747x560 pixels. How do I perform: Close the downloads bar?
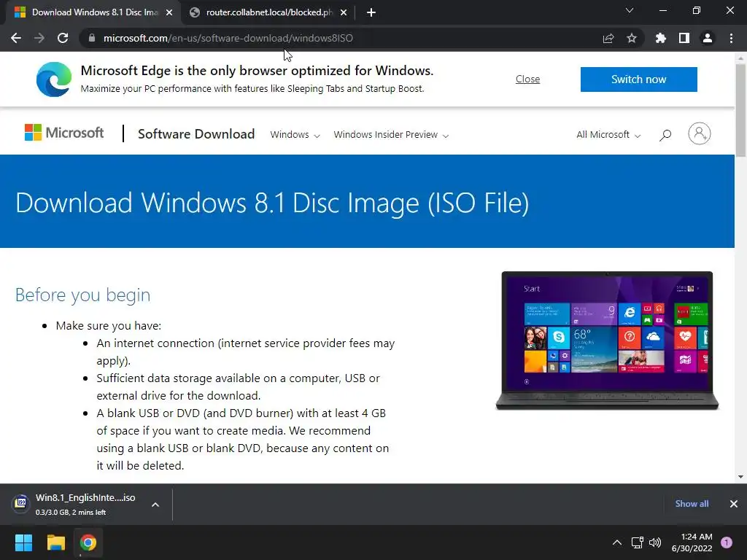click(x=734, y=504)
